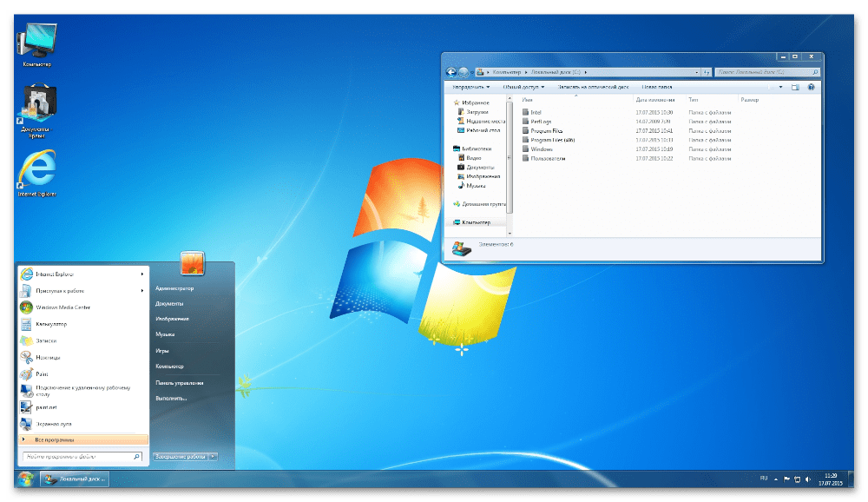Open the shutdown options arrow menu
The image size is (868, 502).
click(214, 456)
